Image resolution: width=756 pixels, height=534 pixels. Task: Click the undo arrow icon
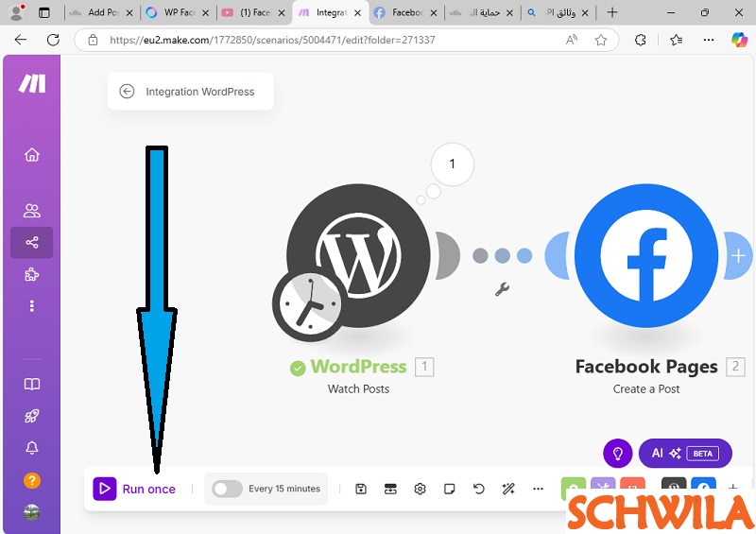pyautogui.click(x=479, y=490)
